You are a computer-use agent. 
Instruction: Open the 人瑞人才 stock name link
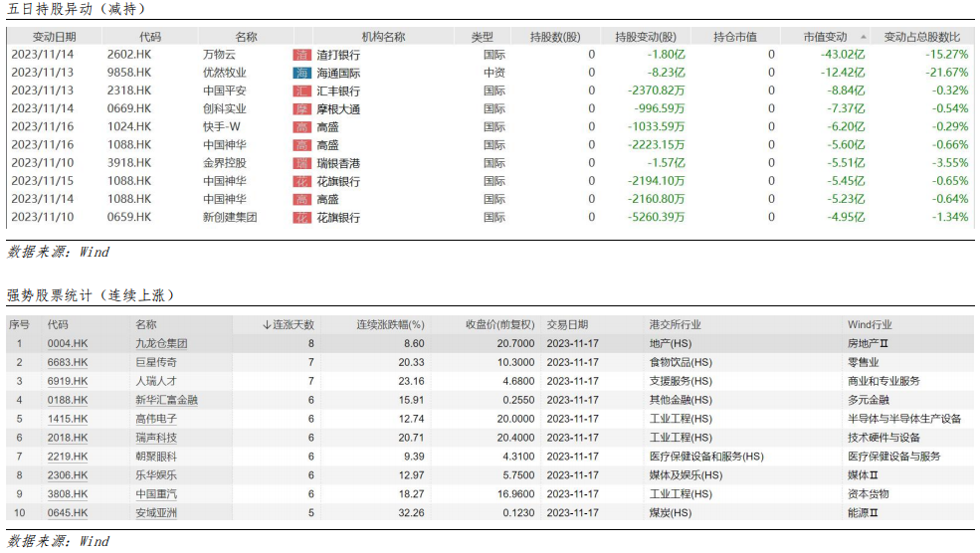pyautogui.click(x=156, y=381)
